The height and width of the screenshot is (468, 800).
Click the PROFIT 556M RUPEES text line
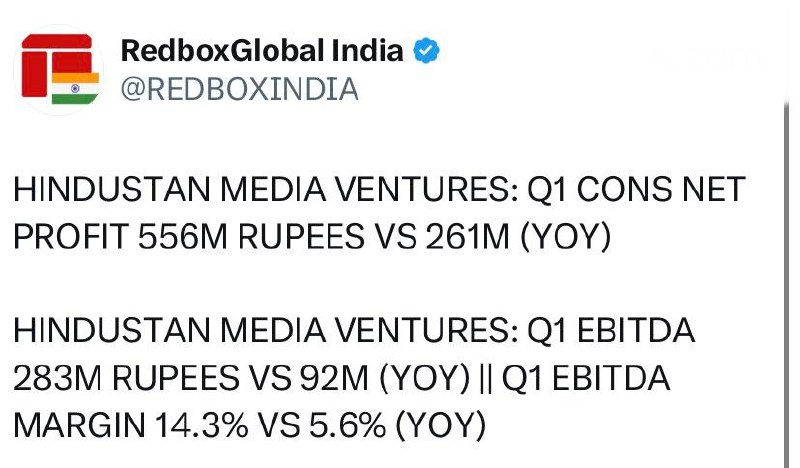pyautogui.click(x=312, y=237)
